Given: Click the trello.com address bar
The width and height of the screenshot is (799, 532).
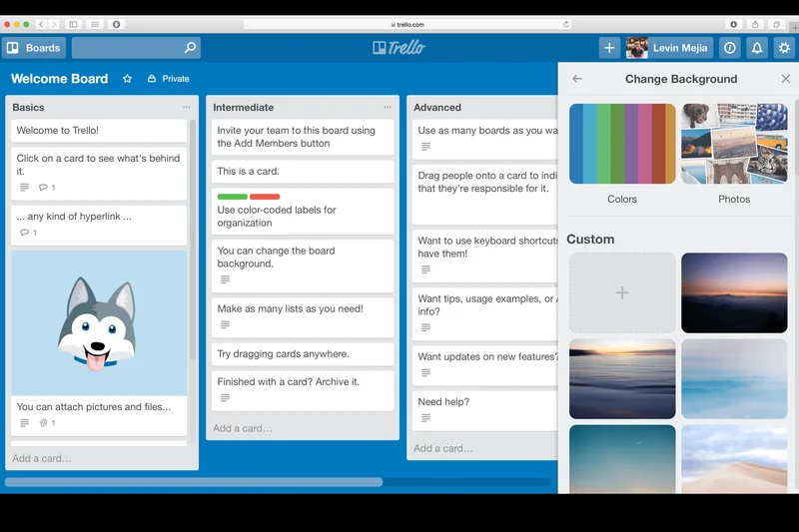Looking at the screenshot, I should (x=407, y=24).
